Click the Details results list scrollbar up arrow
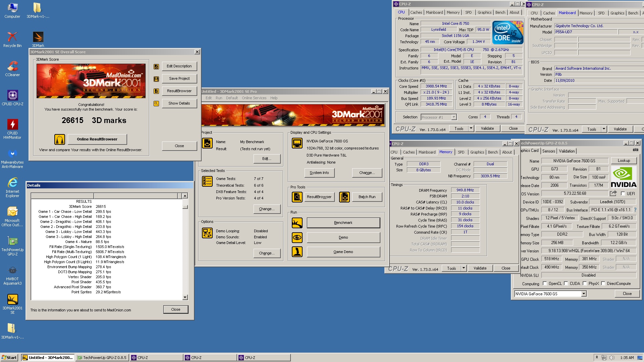This screenshot has width=644, height=362. tap(185, 196)
